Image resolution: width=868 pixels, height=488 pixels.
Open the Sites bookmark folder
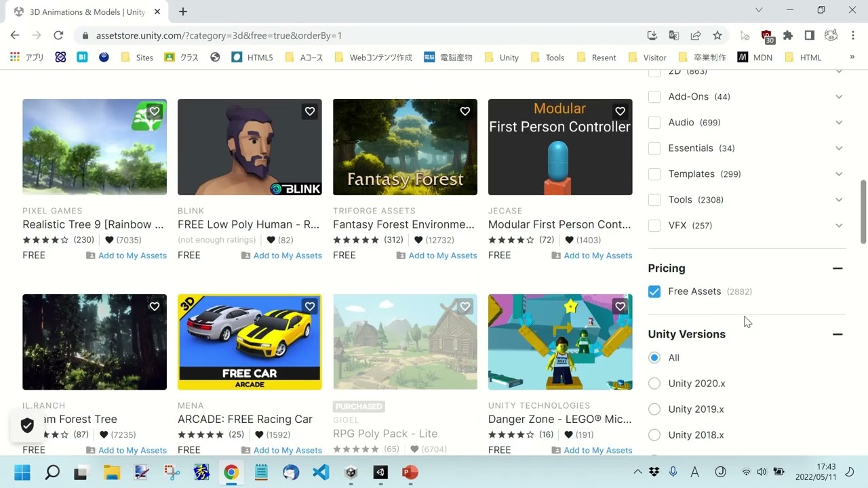point(137,58)
